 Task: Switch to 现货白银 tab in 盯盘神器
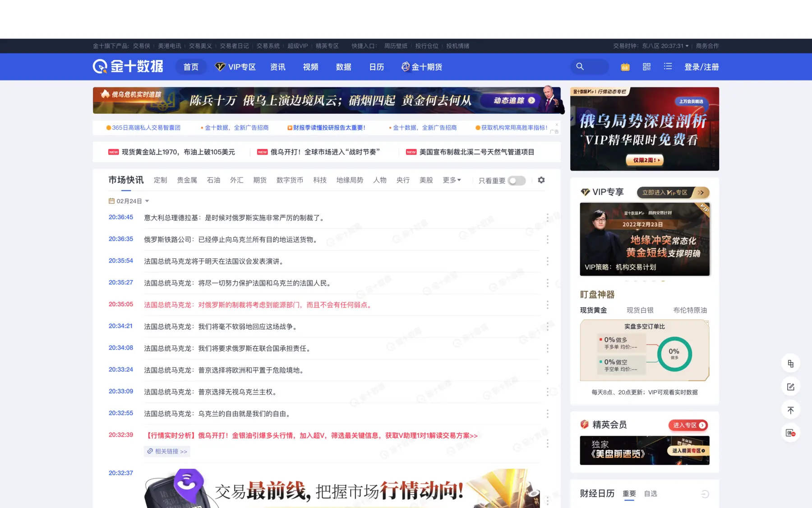[x=640, y=310]
